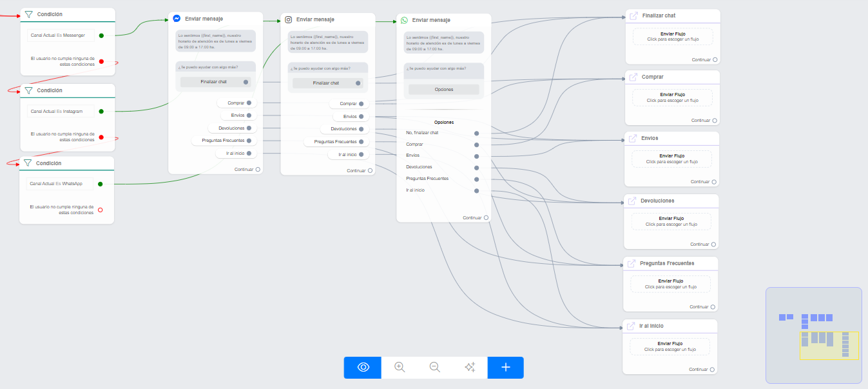
Task: Click the Continuar connector on Comprar node
Action: [715, 121]
